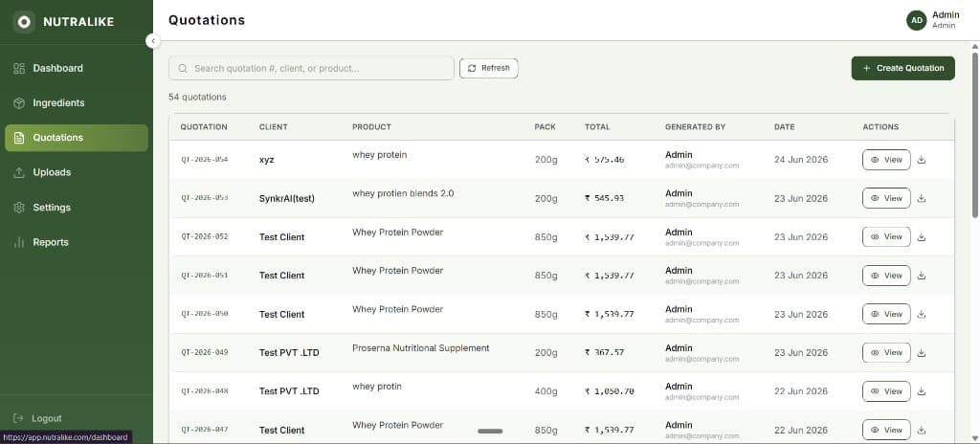Download quotation QT-2026-051
Viewport: 980px width, 444px height.
922,276
